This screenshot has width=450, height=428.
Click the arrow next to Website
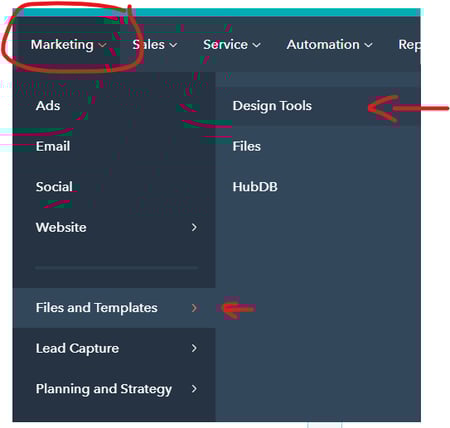(194, 227)
